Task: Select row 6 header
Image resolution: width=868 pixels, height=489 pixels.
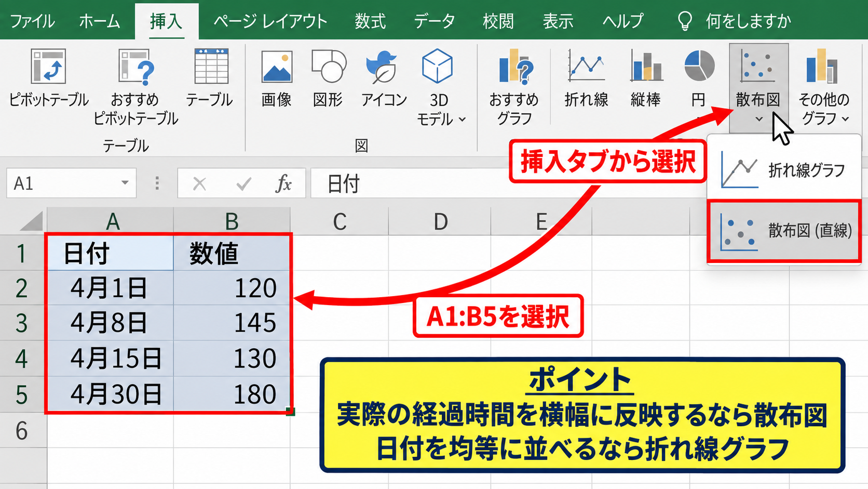Action: point(23,430)
